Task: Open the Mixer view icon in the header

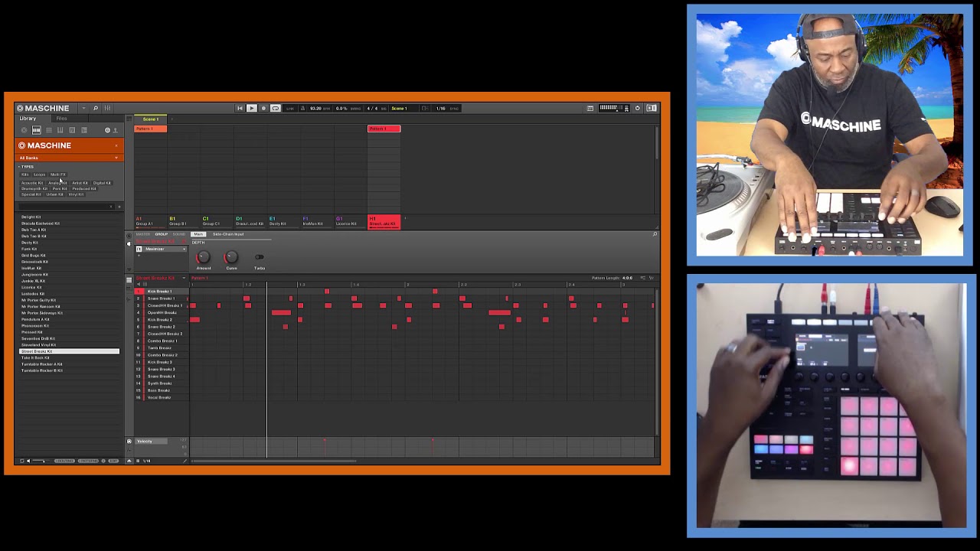Action: 107,108
